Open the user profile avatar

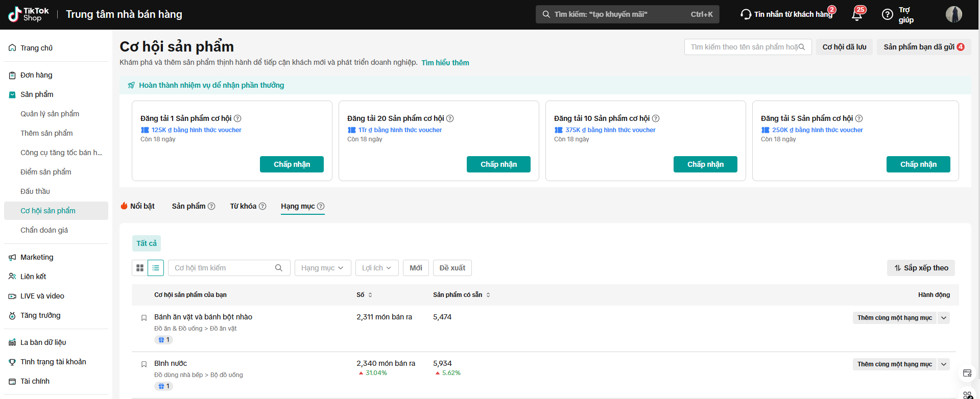[x=953, y=14]
